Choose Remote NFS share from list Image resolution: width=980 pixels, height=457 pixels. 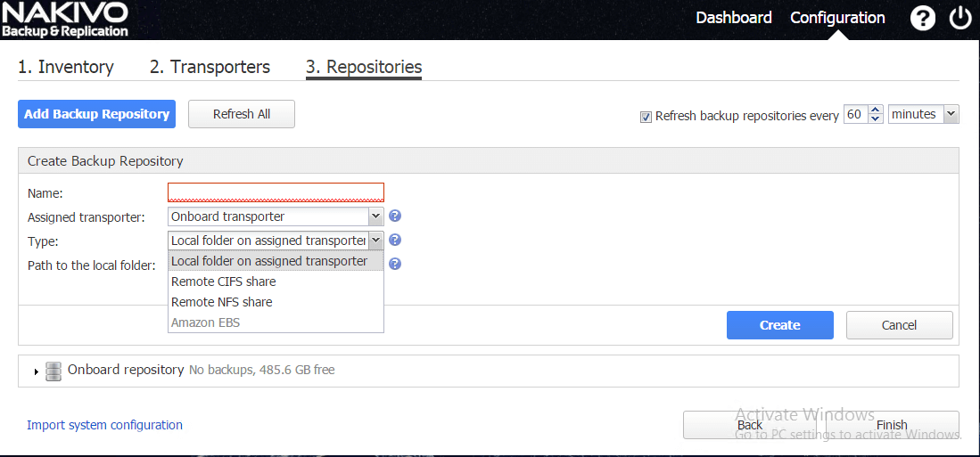[x=222, y=302]
